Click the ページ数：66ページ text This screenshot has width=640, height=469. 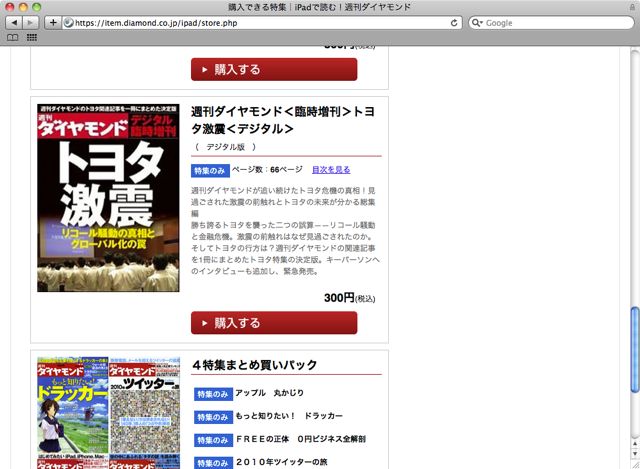[267, 169]
